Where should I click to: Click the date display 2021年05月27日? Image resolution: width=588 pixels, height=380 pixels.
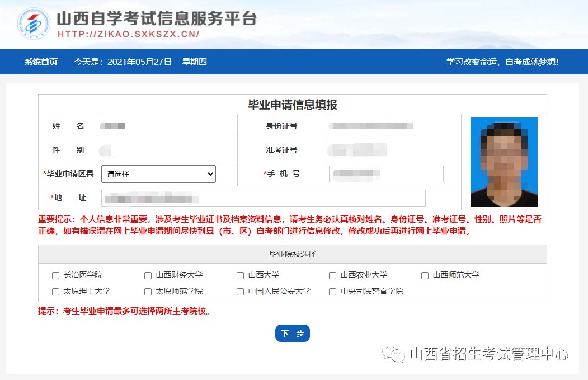pos(139,62)
